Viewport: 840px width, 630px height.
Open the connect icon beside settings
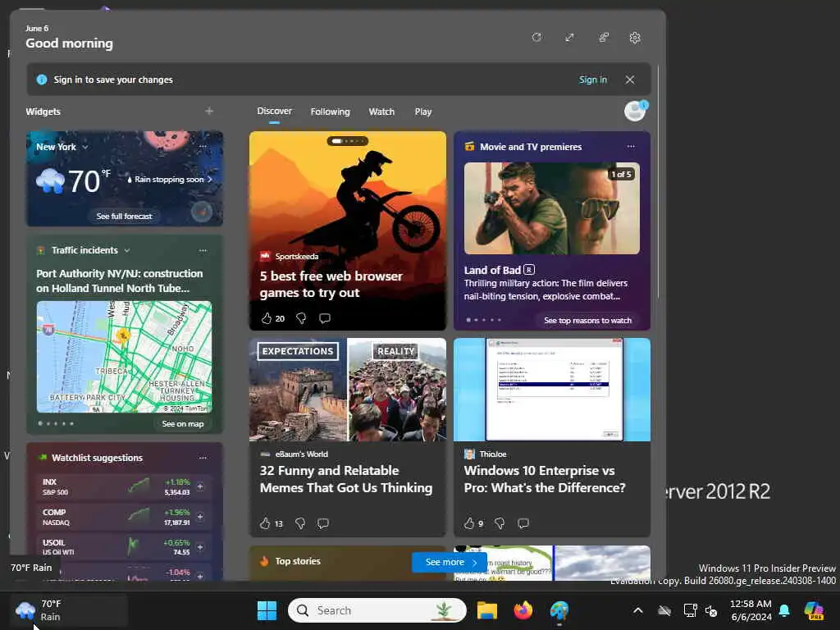(x=604, y=38)
